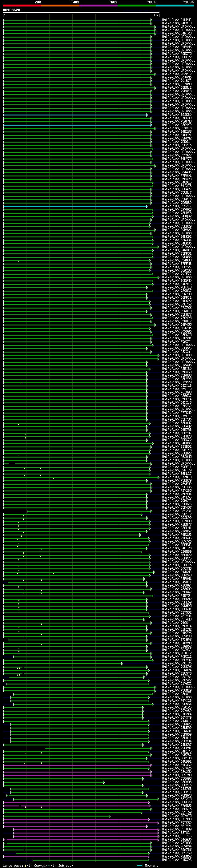Viewport: 197px width, 868px height.
Task: Select hit label UniRef100_P10857
Action: [177, 531]
